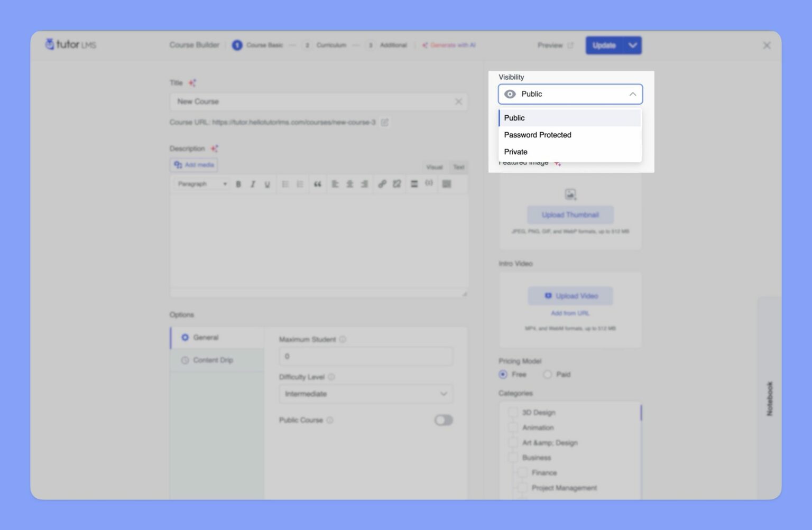The image size is (812, 530).
Task: Click the Upload Thumbnail button
Action: point(570,215)
